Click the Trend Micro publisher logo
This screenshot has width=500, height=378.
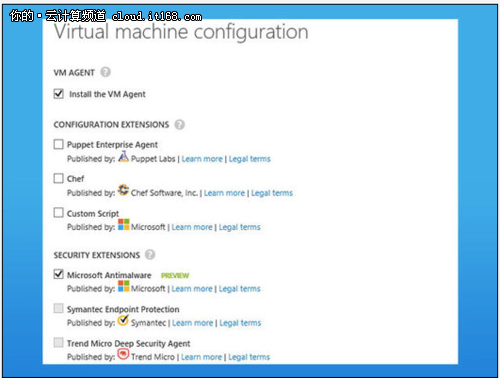pos(123,354)
